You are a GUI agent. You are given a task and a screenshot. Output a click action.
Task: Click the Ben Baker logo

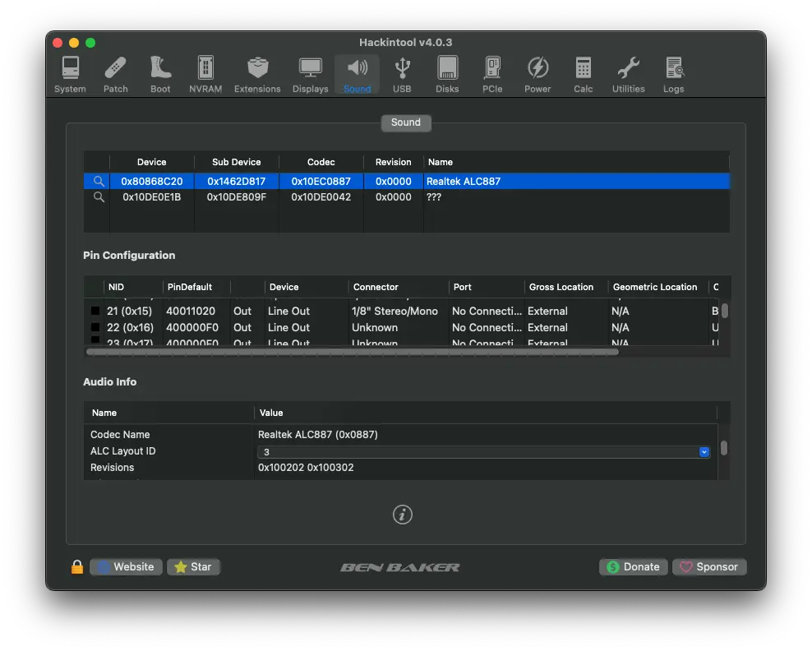pos(399,568)
